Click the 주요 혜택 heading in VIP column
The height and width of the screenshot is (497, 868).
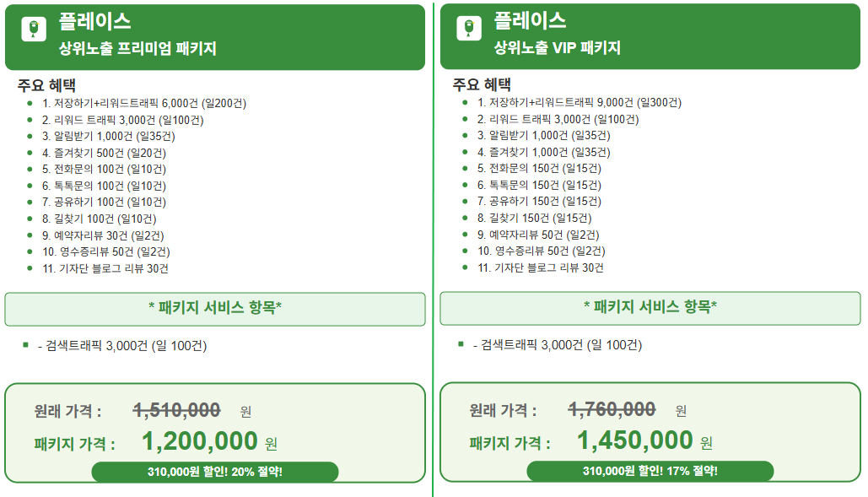(482, 84)
